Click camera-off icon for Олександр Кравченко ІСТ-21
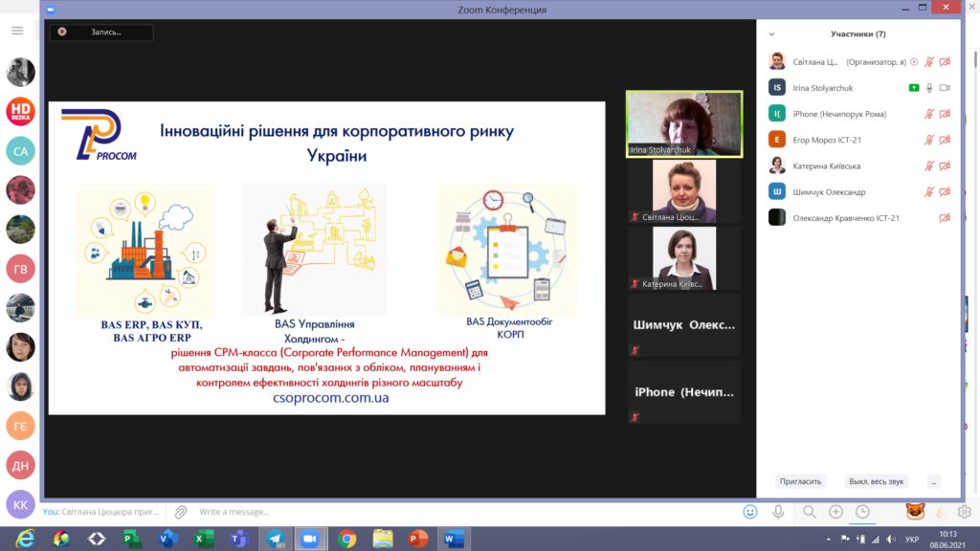This screenshot has height=551, width=980. pyautogui.click(x=945, y=218)
